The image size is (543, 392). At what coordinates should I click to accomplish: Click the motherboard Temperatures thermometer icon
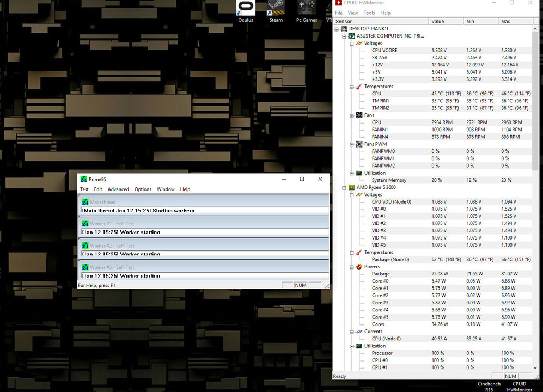point(359,87)
